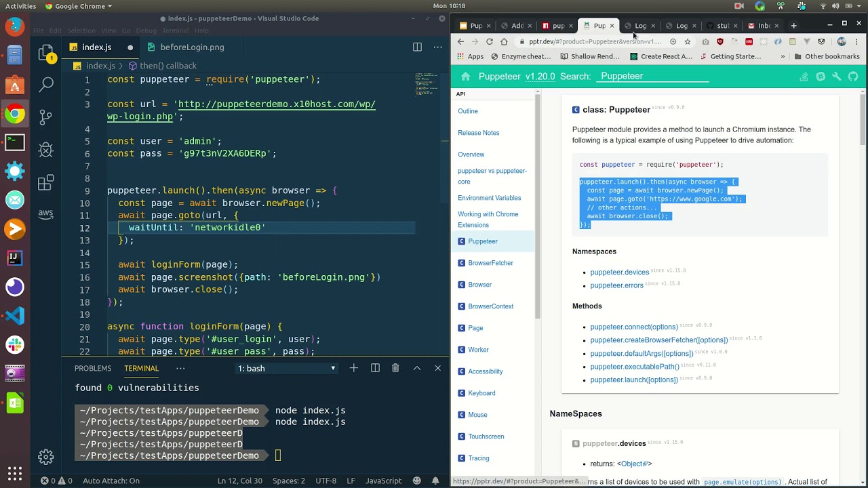Click the docs Search input field
The width and height of the screenshot is (868, 488).
[653, 76]
